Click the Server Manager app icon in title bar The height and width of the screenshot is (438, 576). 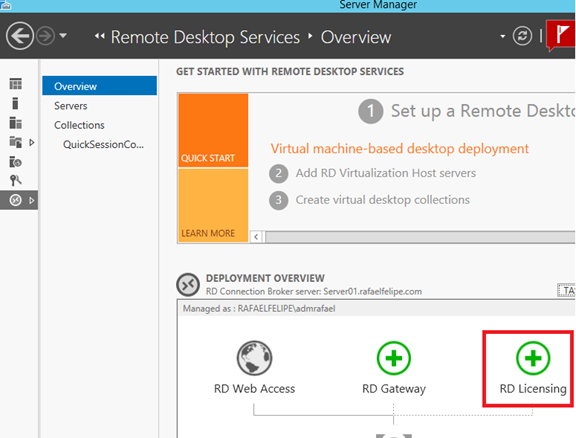(6, 5)
